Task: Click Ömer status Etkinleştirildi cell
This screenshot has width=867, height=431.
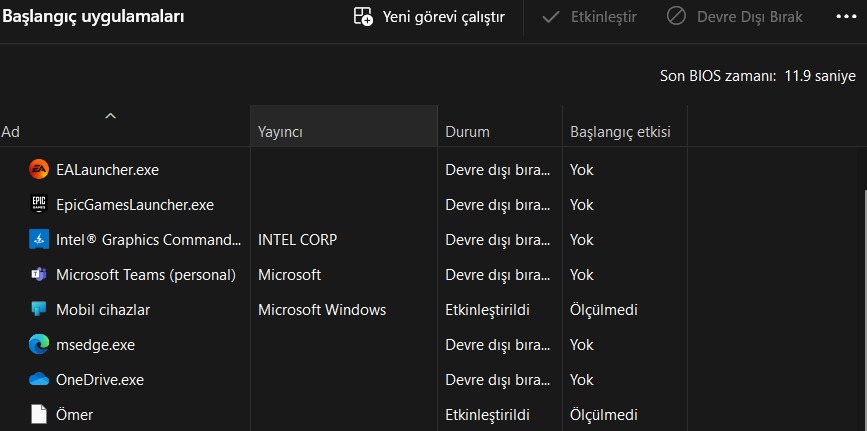Action: click(487, 414)
